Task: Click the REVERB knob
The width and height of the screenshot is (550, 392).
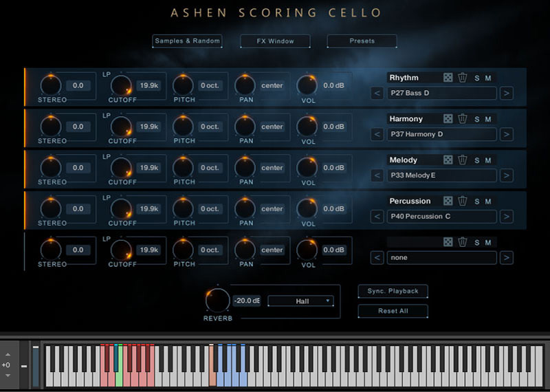Action: coord(217,300)
